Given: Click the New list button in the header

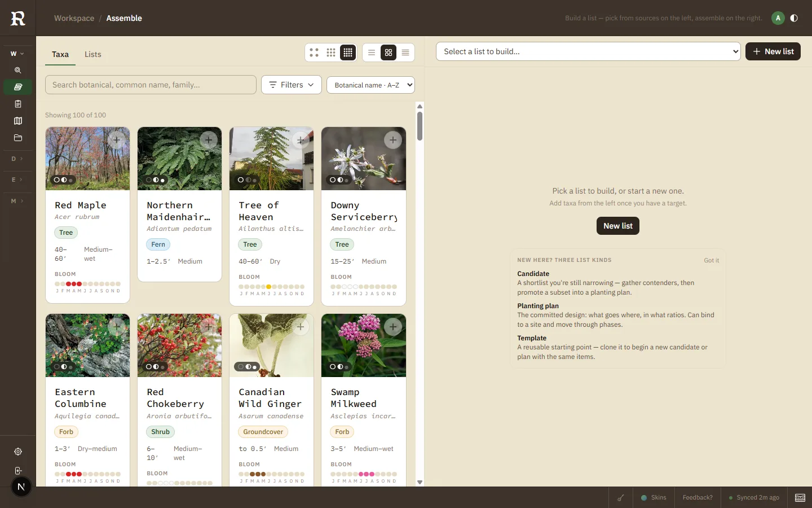Looking at the screenshot, I should tap(773, 51).
